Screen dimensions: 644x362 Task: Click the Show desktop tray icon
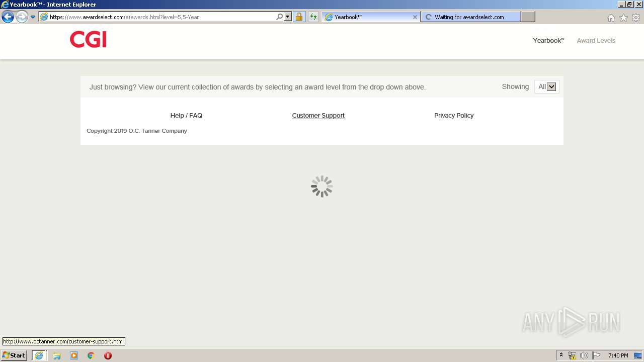[638, 355]
